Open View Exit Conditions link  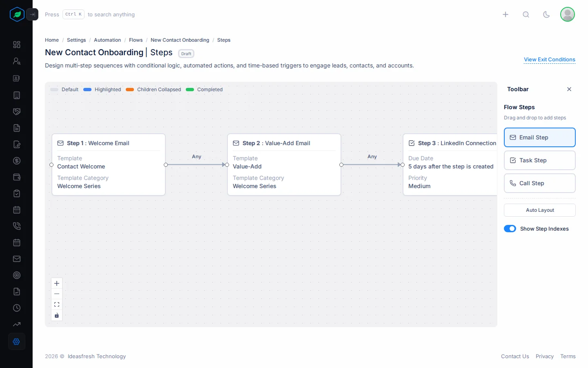[x=550, y=60]
